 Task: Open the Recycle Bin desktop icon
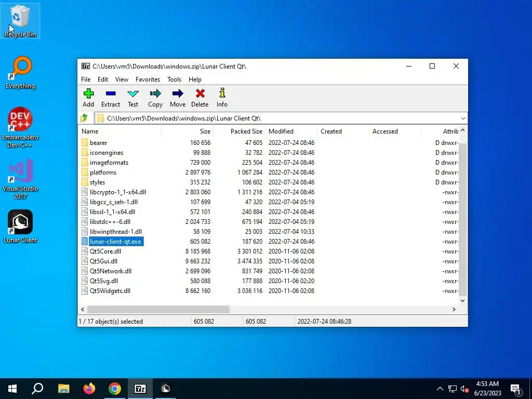coord(20,21)
